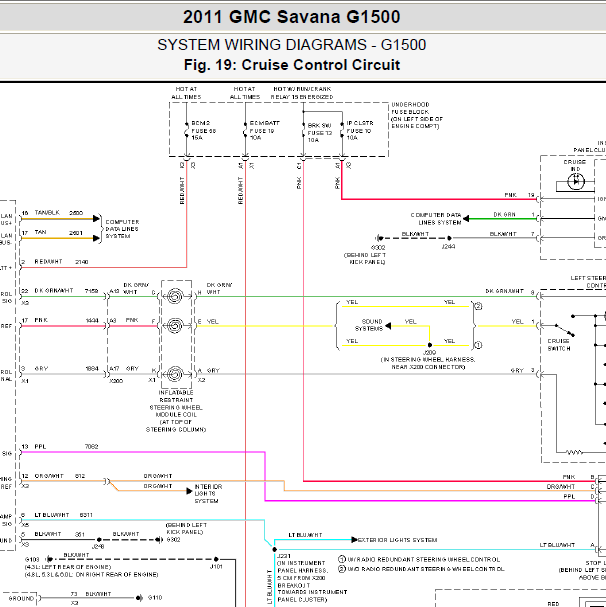Click the BRK SW fuse label
Screen dimensions: 606x607
[x=320, y=133]
